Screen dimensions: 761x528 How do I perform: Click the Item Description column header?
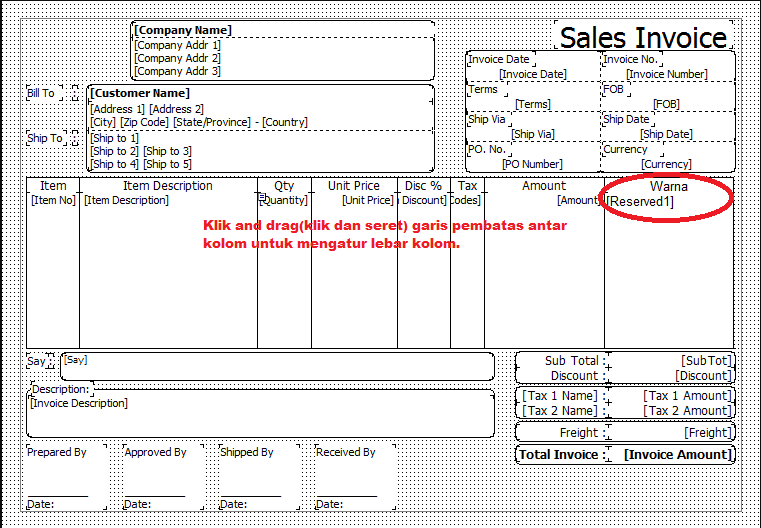click(x=168, y=186)
